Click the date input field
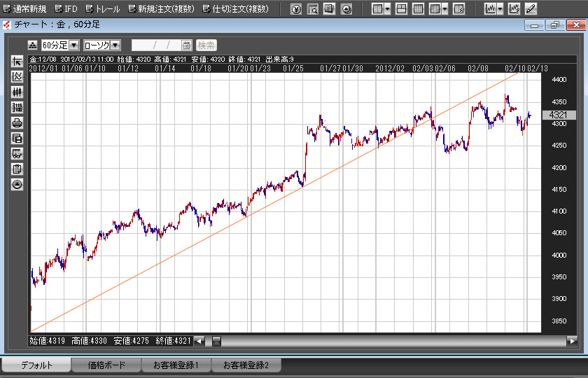The height and width of the screenshot is (378, 588). pos(156,45)
